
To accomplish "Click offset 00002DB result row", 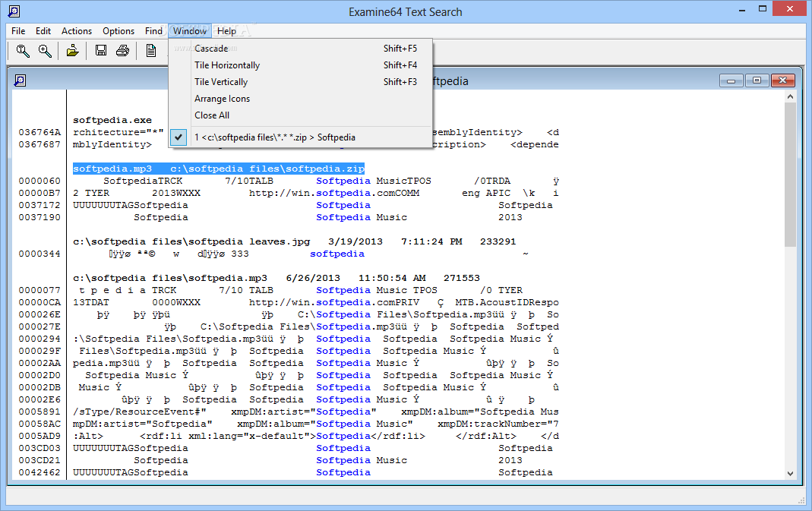I will click(x=39, y=387).
